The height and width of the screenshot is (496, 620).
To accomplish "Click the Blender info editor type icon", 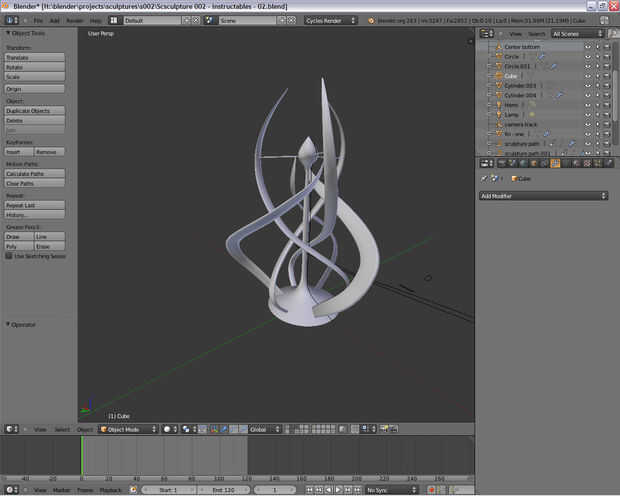I will [x=9, y=20].
